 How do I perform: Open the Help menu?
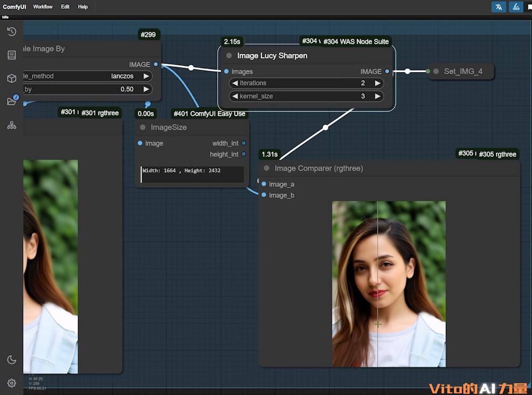(83, 7)
